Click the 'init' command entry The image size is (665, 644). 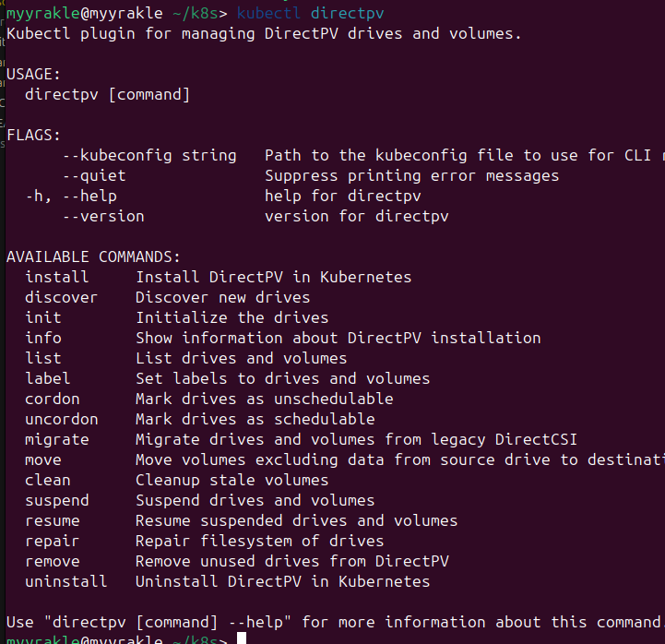click(x=43, y=317)
